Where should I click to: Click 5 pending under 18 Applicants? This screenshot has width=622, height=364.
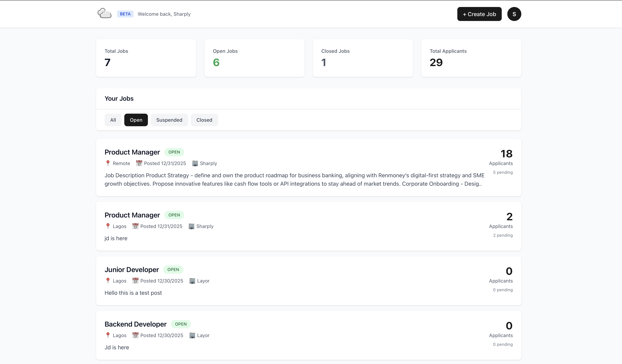pos(503,172)
